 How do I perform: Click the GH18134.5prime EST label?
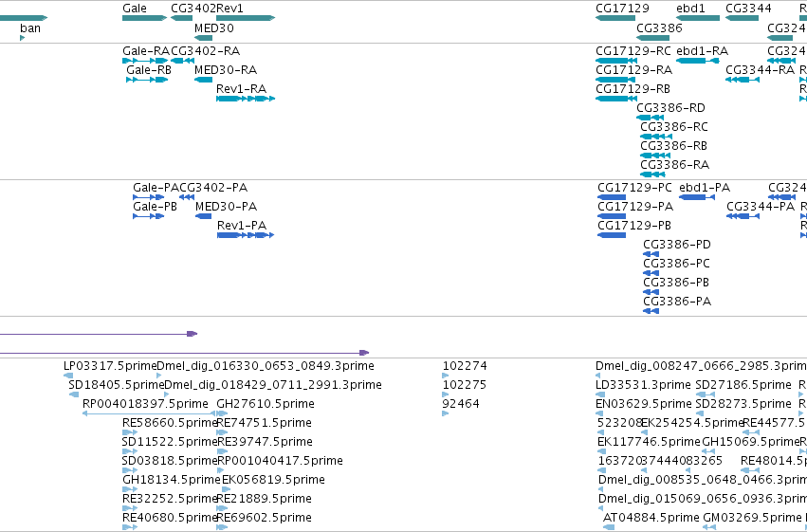172,481
